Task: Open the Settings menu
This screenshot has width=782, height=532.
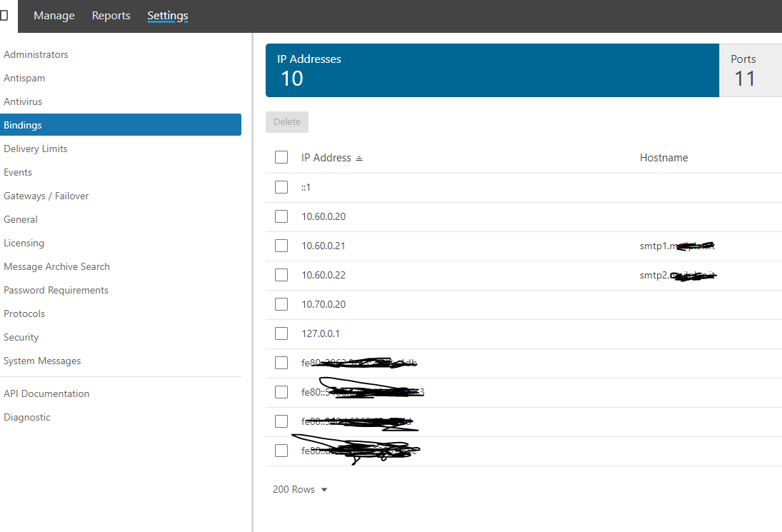Action: tap(168, 16)
